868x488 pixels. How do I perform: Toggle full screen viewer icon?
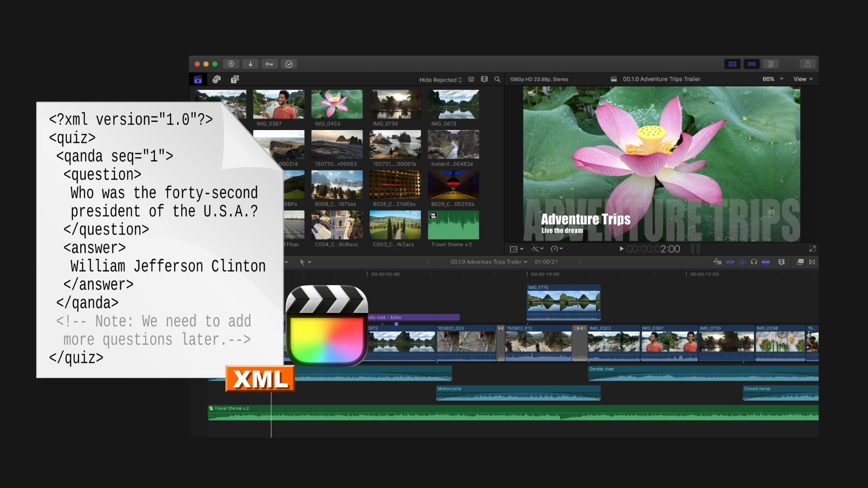(x=812, y=249)
